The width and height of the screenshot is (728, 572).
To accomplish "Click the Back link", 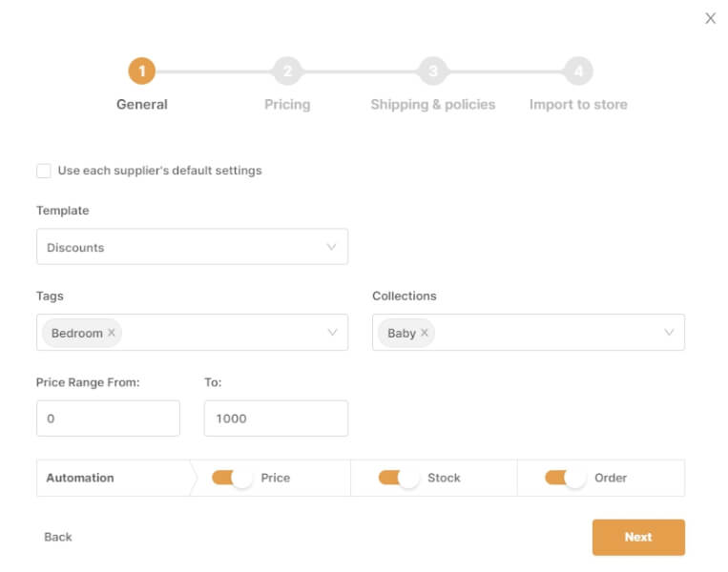I will pos(58,537).
